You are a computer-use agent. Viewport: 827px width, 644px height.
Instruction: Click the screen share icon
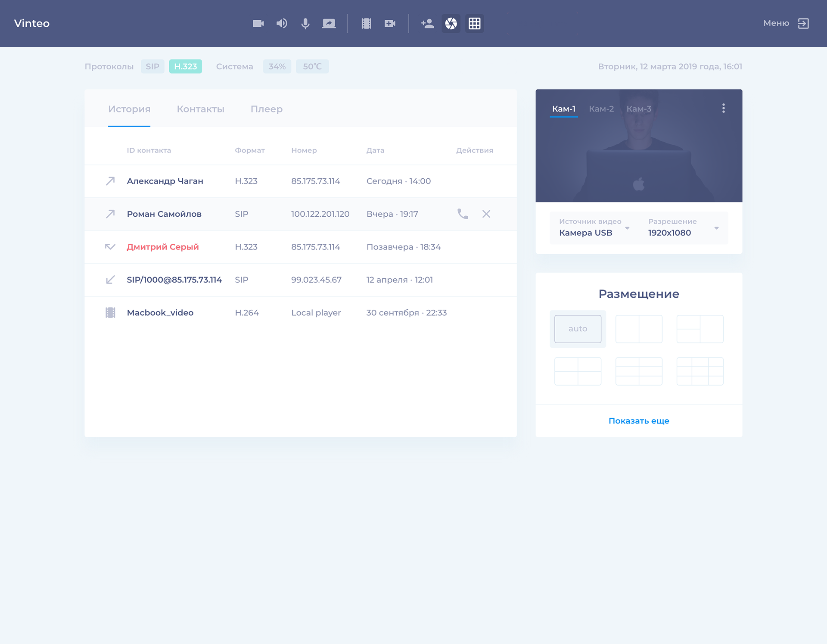pos(329,23)
